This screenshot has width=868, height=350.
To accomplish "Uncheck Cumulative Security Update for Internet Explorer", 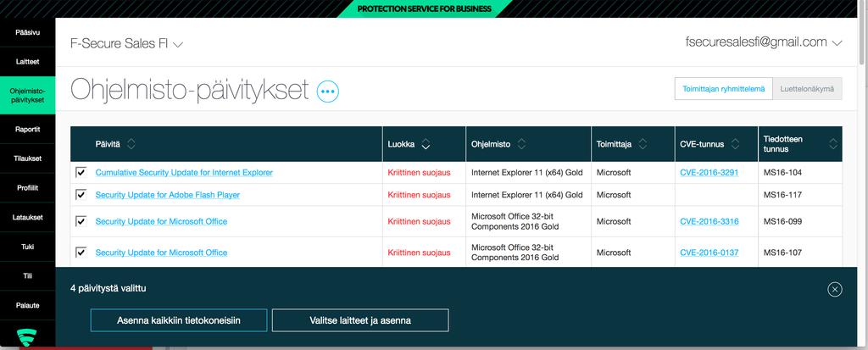I will [x=81, y=172].
